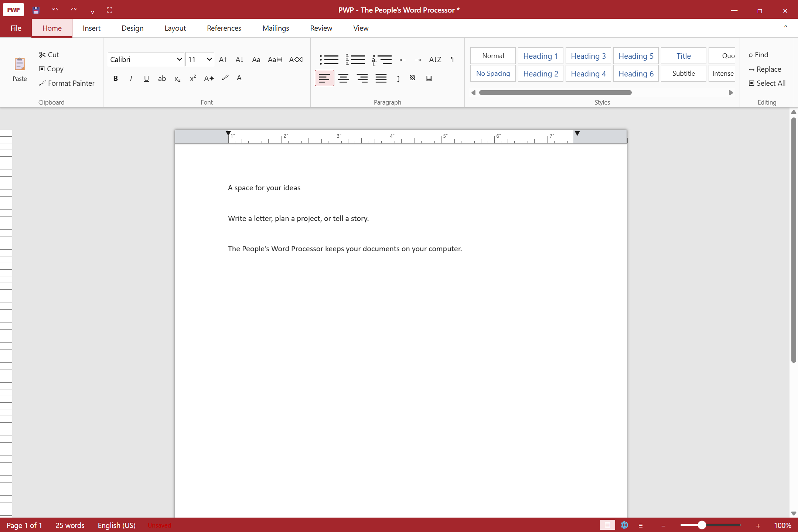798x532 pixels.
Task: Toggle bold formatting
Action: pyautogui.click(x=116, y=78)
